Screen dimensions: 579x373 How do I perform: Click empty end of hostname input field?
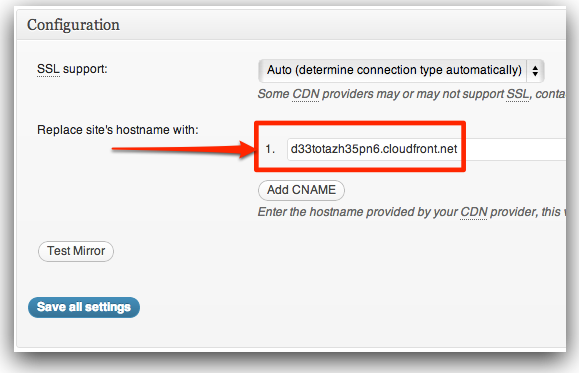515,149
